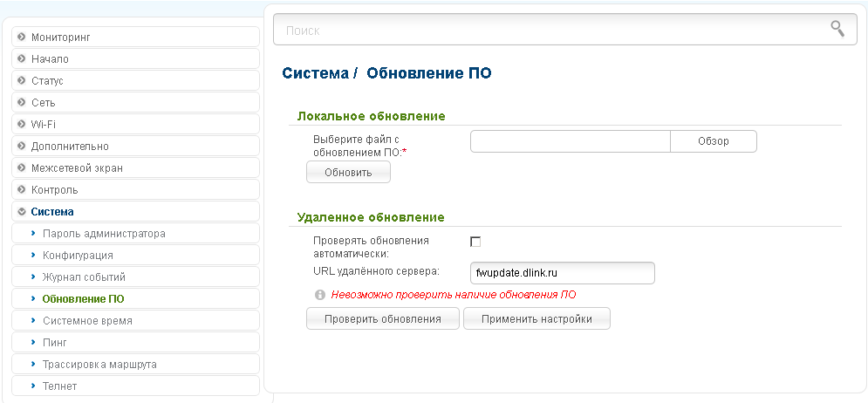Select Системное время menu item

[x=87, y=321]
